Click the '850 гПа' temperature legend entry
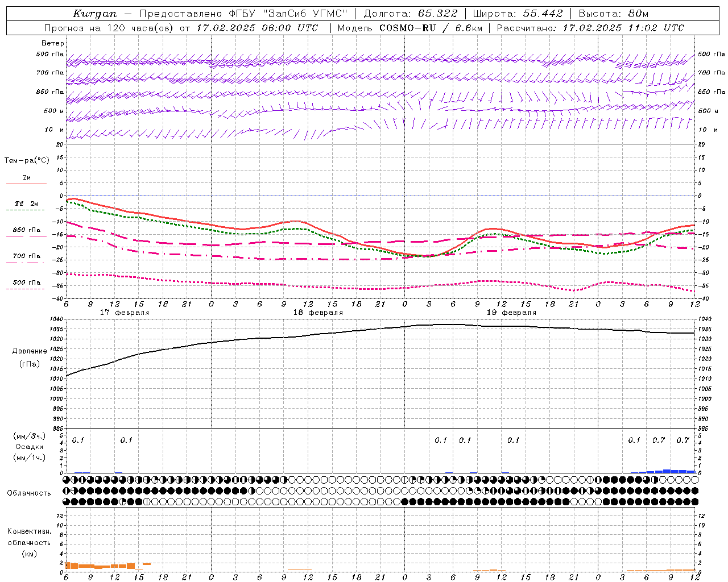 (27, 230)
